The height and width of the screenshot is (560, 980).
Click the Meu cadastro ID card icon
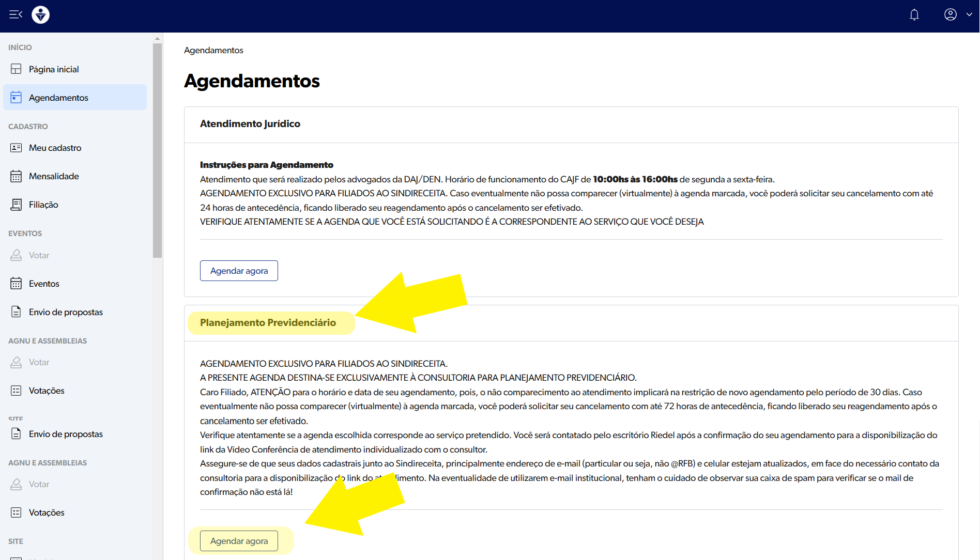click(x=16, y=148)
